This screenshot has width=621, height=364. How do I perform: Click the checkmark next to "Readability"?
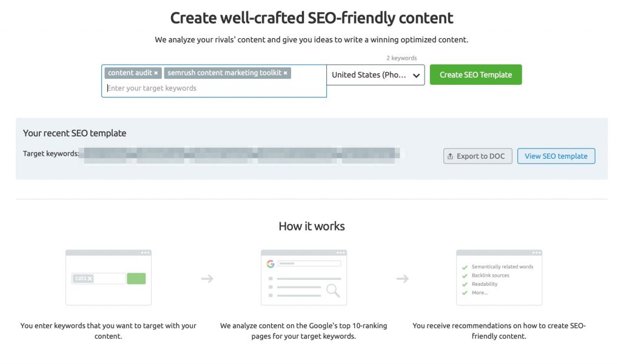(x=465, y=283)
